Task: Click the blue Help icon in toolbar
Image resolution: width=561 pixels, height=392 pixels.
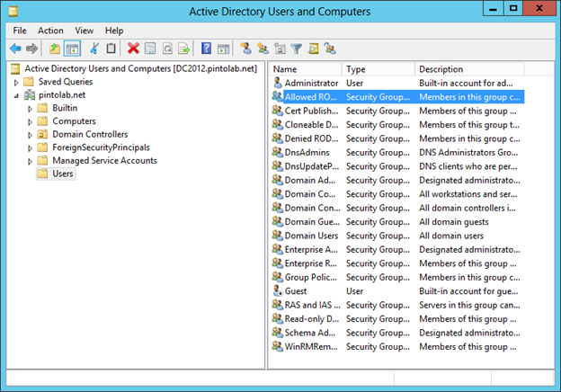Action: coord(207,49)
